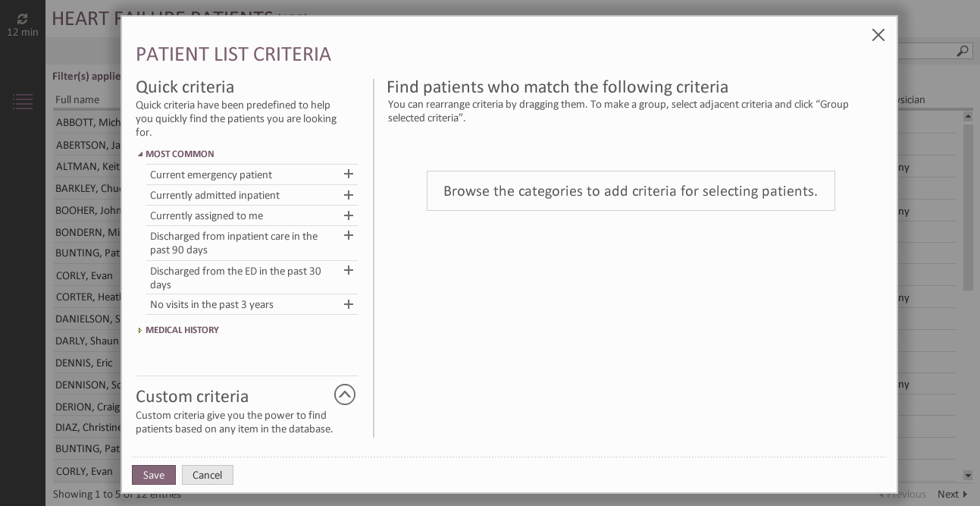Add Discharged from inpatient care criterion
980x506 pixels.
[349, 236]
